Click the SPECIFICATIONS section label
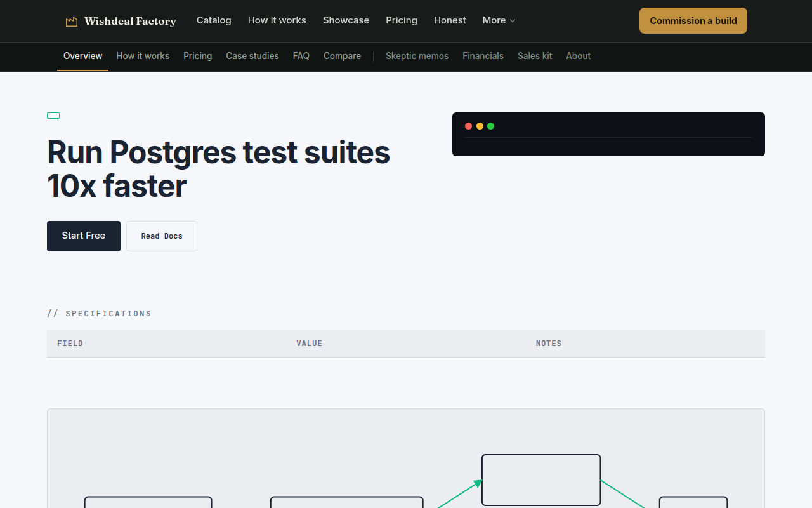Image resolution: width=812 pixels, height=508 pixels. point(99,314)
